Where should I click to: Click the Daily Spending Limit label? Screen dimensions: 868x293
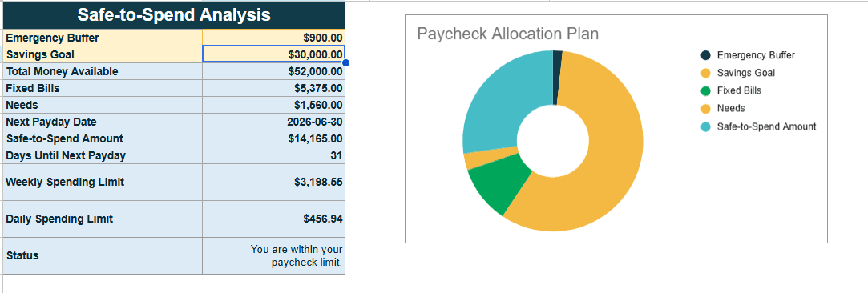pos(103,219)
